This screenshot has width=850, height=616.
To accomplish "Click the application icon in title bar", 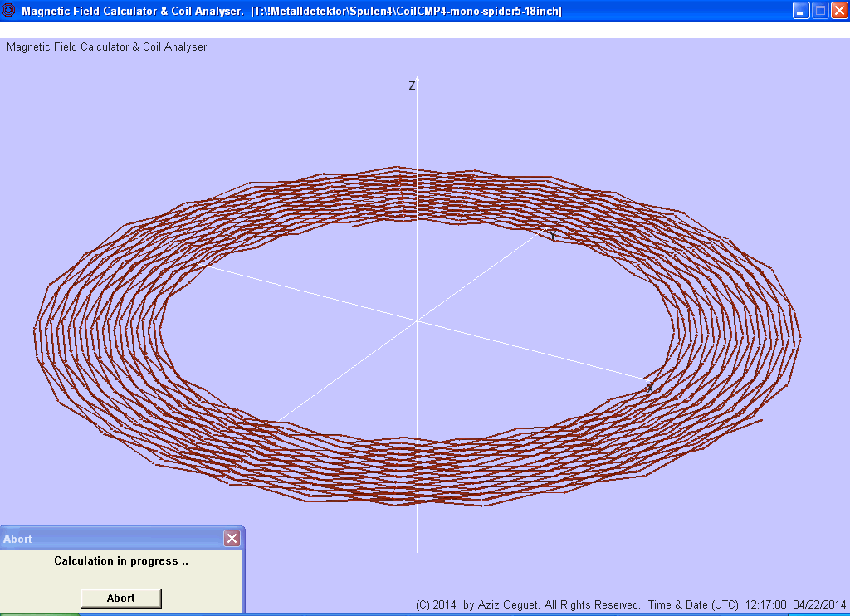I will coord(9,11).
